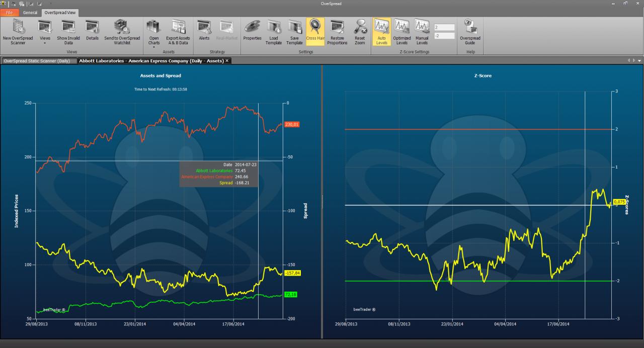The height and width of the screenshot is (348, 644).
Task: Open the File menu button
Action: point(10,13)
